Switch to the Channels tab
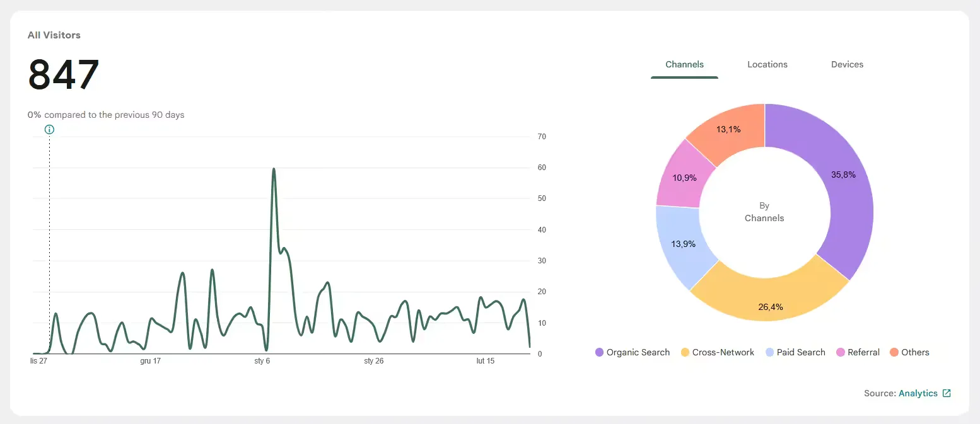The height and width of the screenshot is (424, 980). click(x=684, y=64)
